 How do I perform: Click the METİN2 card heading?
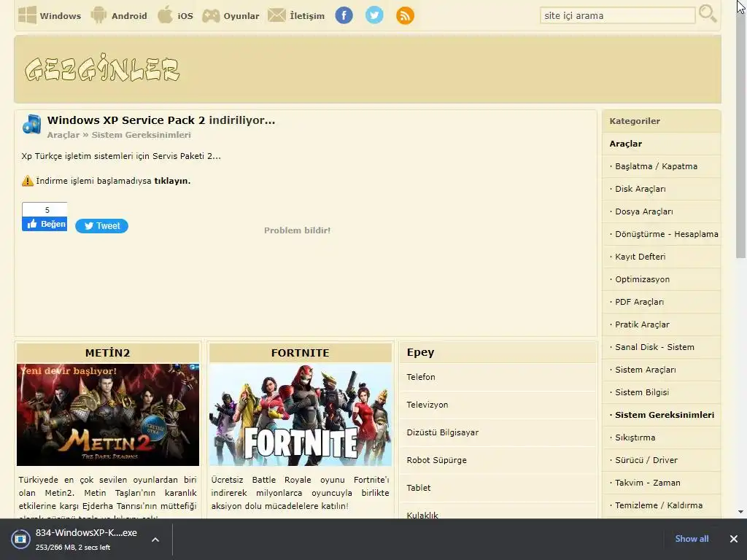coord(108,353)
